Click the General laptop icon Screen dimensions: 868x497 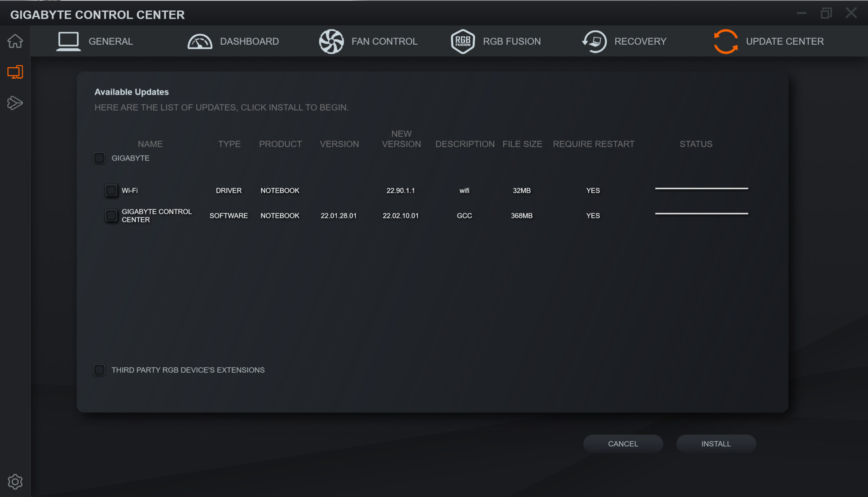point(68,41)
